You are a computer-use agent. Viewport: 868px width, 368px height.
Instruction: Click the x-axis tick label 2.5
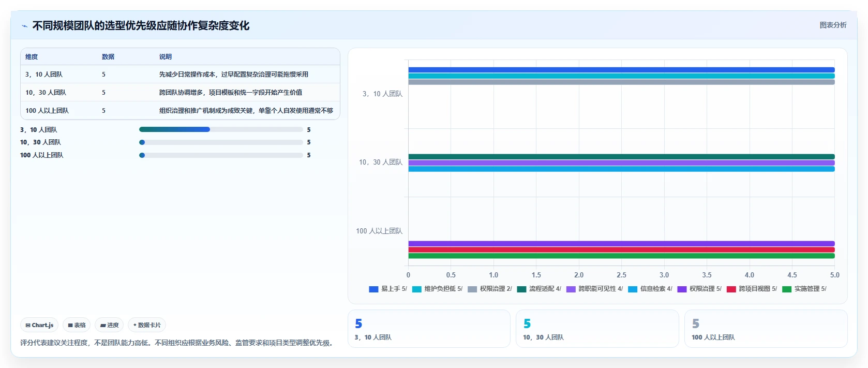tap(621, 275)
